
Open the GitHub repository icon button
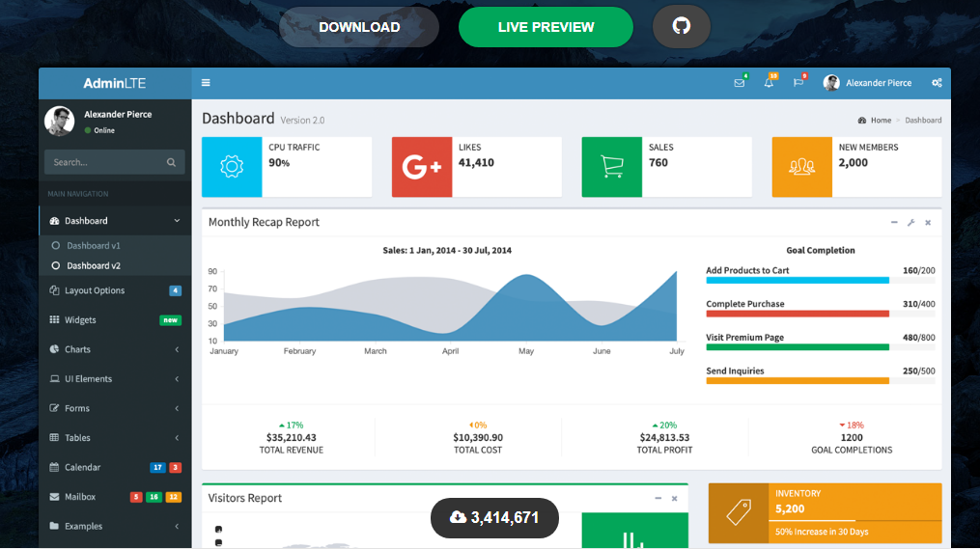click(682, 26)
